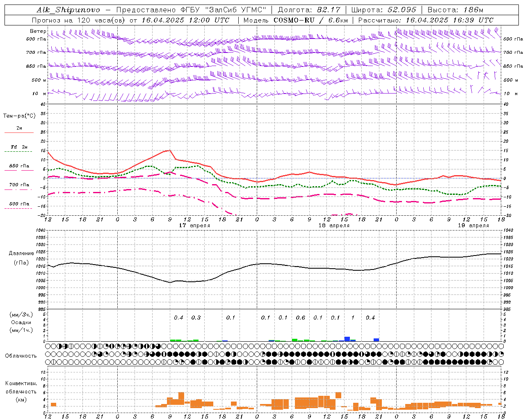Click the 'Давление' pressure panel label
Screen dimensions: 525x420
click(21, 253)
